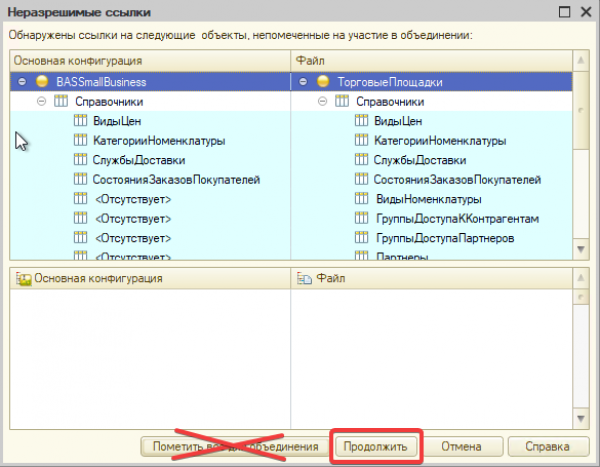Collapse right Справочники branch in Файл column

tap(322, 102)
